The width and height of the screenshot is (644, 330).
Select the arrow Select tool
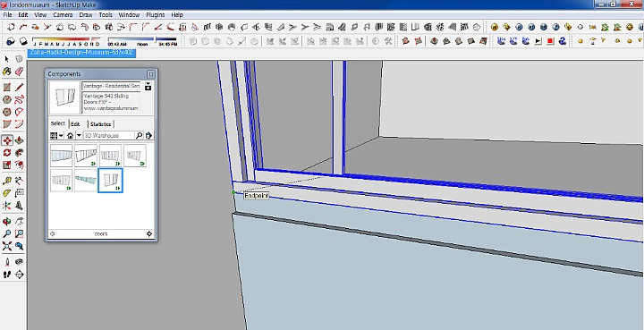7,60
